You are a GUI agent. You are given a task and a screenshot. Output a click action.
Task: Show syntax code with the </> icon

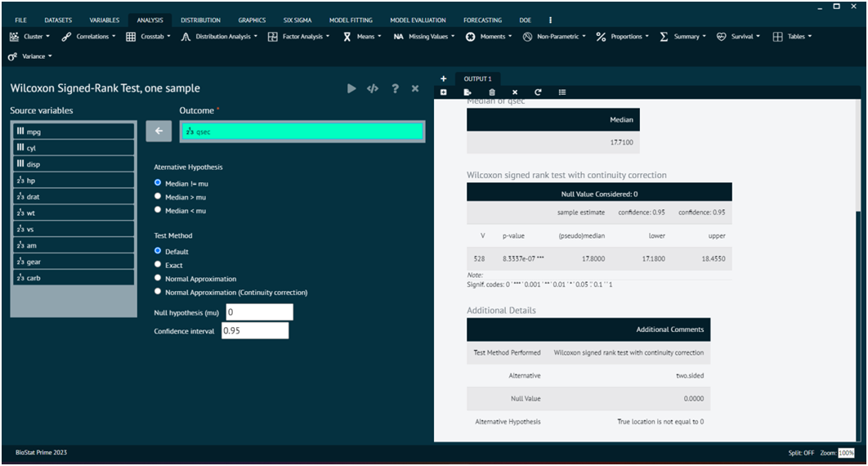[373, 88]
